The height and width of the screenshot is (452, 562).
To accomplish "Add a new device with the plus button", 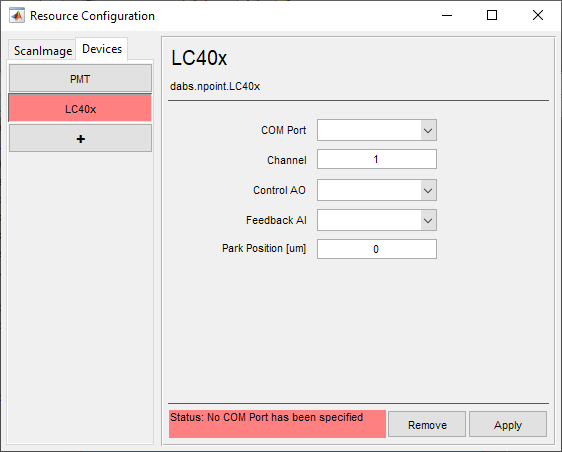I will pyautogui.click(x=80, y=138).
